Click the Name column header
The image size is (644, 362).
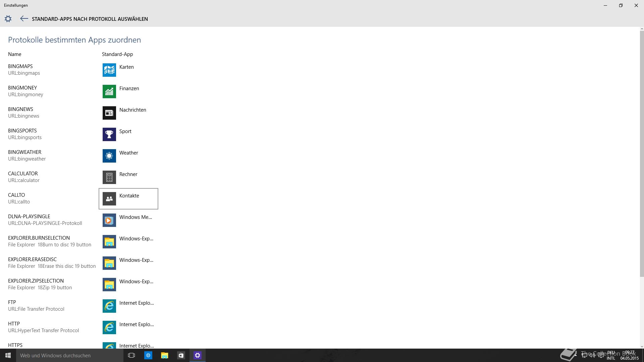pyautogui.click(x=15, y=54)
